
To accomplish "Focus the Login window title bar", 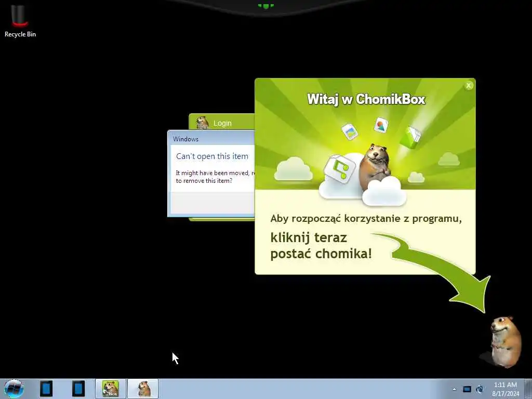I will tap(222, 122).
